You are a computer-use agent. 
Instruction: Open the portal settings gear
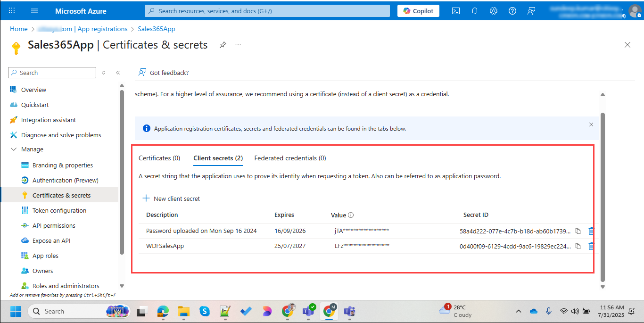point(494,11)
